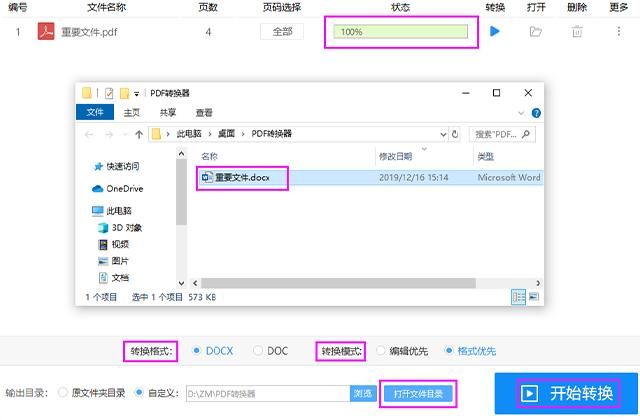Start conversion with the blue play icon in row 1
The image size is (640, 420).
coord(495,31)
